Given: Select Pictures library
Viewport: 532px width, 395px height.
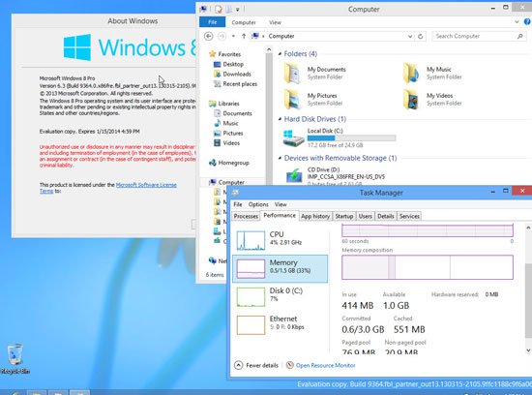Looking at the screenshot, I should pos(228,133).
